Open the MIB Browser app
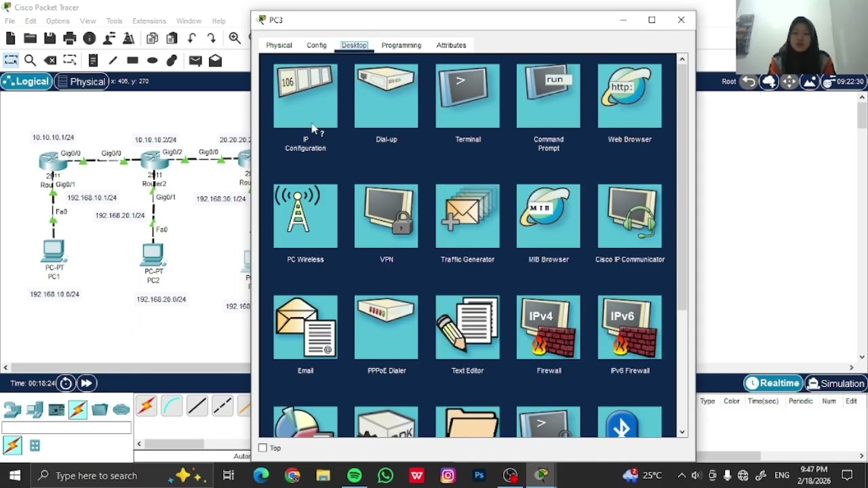The width and height of the screenshot is (868, 488). pos(549,216)
